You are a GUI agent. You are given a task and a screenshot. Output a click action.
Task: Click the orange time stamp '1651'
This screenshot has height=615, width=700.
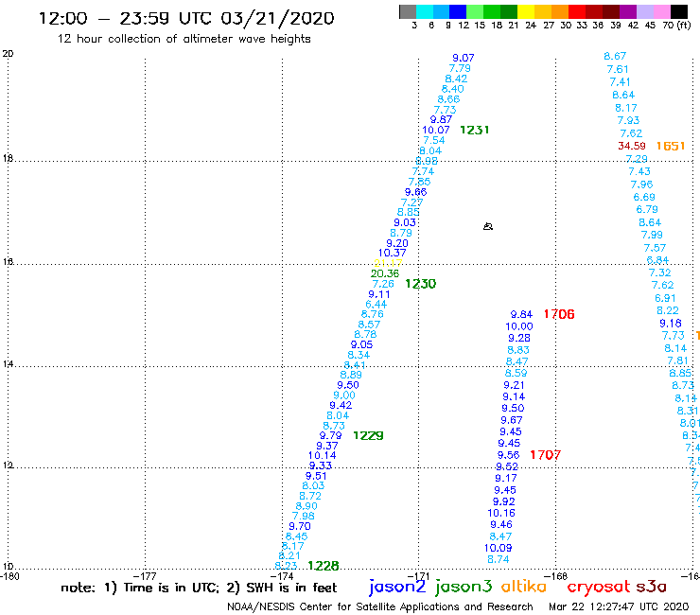pyautogui.click(x=671, y=146)
